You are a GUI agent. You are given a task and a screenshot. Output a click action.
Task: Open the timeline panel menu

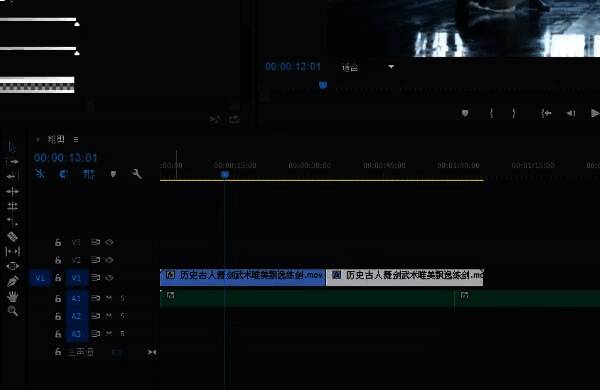(76, 140)
